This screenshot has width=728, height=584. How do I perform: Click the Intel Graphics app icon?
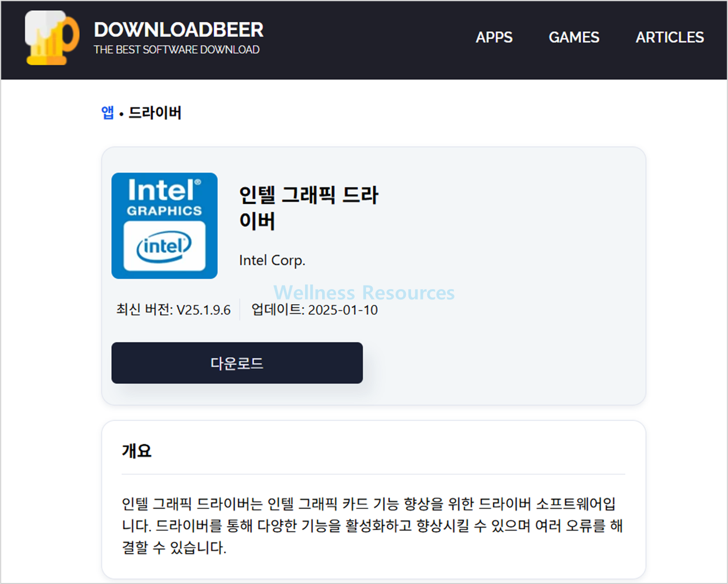164,226
